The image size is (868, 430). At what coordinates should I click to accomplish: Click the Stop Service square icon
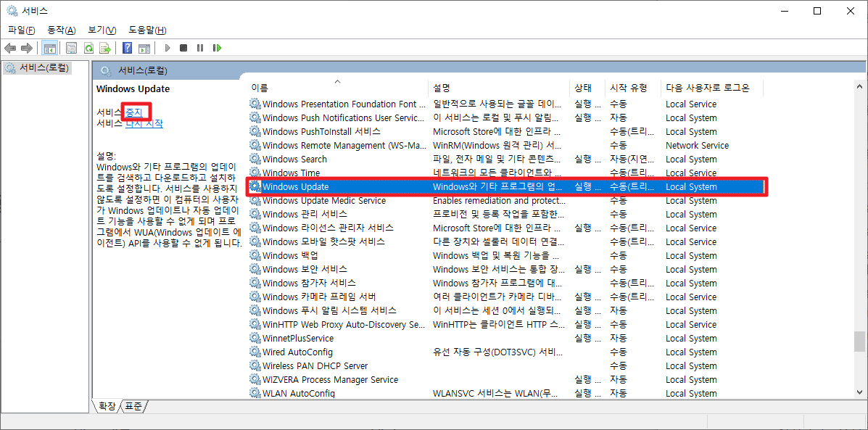183,48
